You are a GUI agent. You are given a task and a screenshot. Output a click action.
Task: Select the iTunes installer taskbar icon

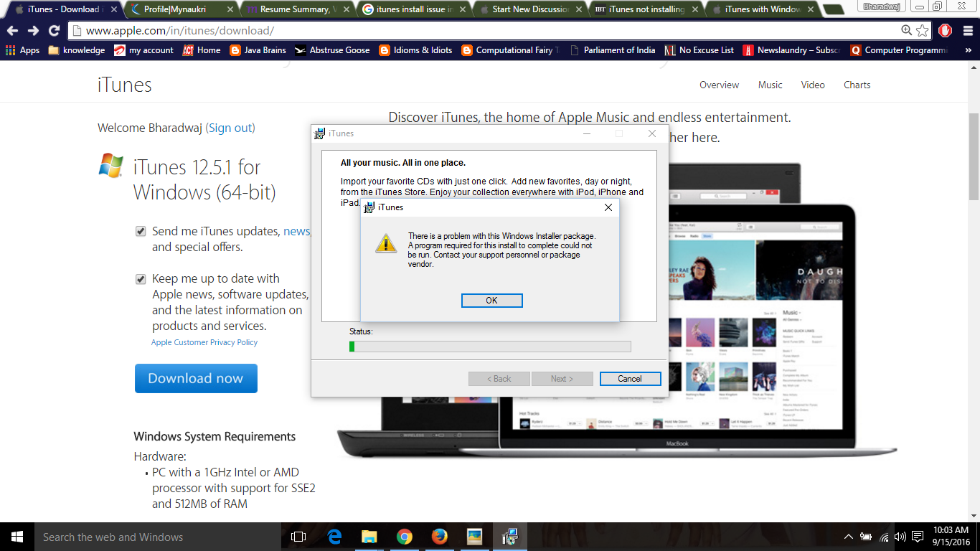pyautogui.click(x=510, y=537)
